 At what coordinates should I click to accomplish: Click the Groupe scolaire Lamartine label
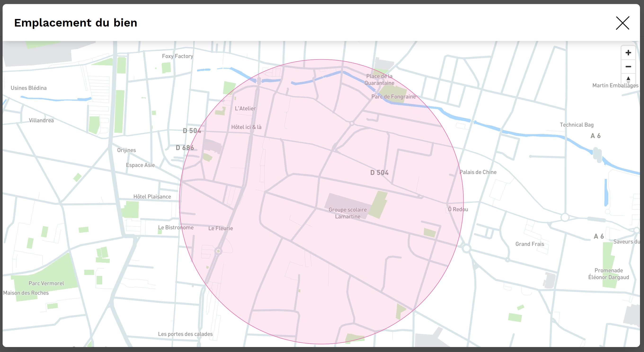347,213
